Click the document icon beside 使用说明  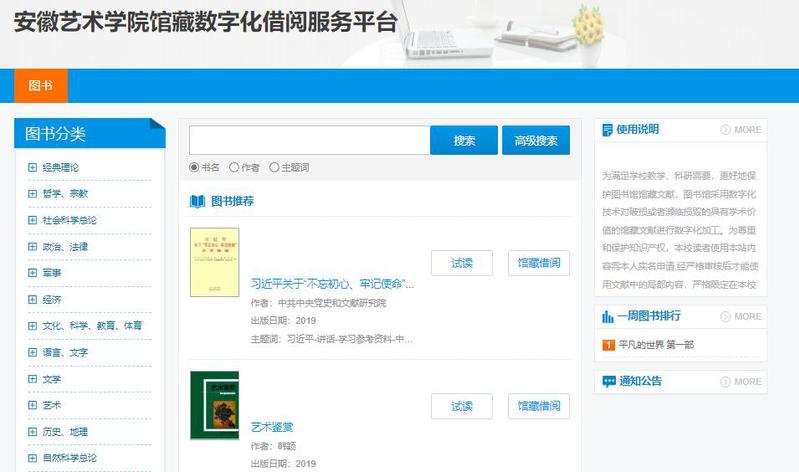pos(607,129)
